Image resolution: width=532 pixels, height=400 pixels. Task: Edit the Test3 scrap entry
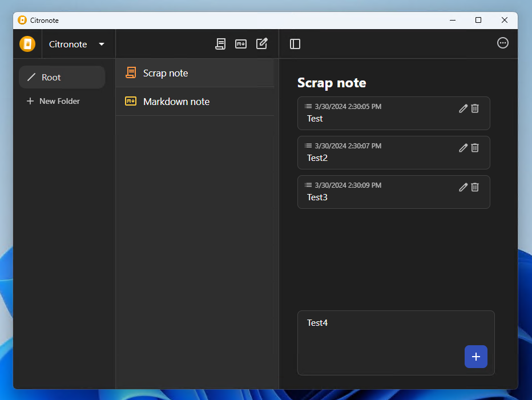(463, 187)
